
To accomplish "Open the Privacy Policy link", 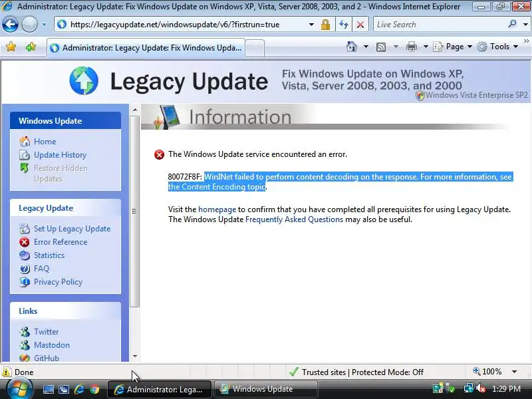I will pyautogui.click(x=58, y=282).
